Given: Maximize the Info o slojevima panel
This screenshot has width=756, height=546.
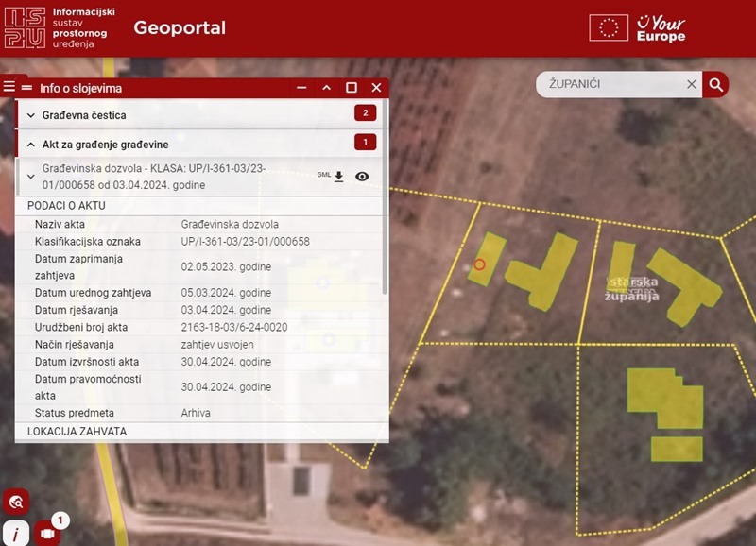Looking at the screenshot, I should pyautogui.click(x=352, y=88).
